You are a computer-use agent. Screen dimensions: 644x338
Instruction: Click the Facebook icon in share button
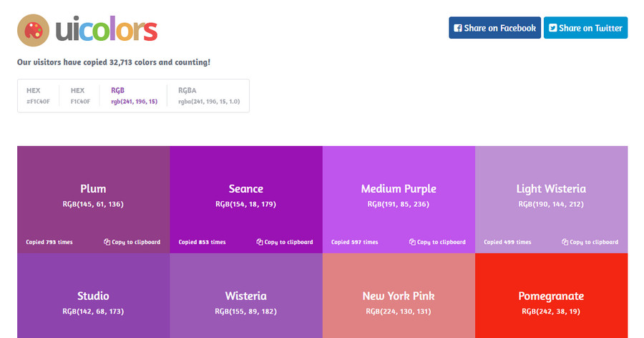[458, 29]
